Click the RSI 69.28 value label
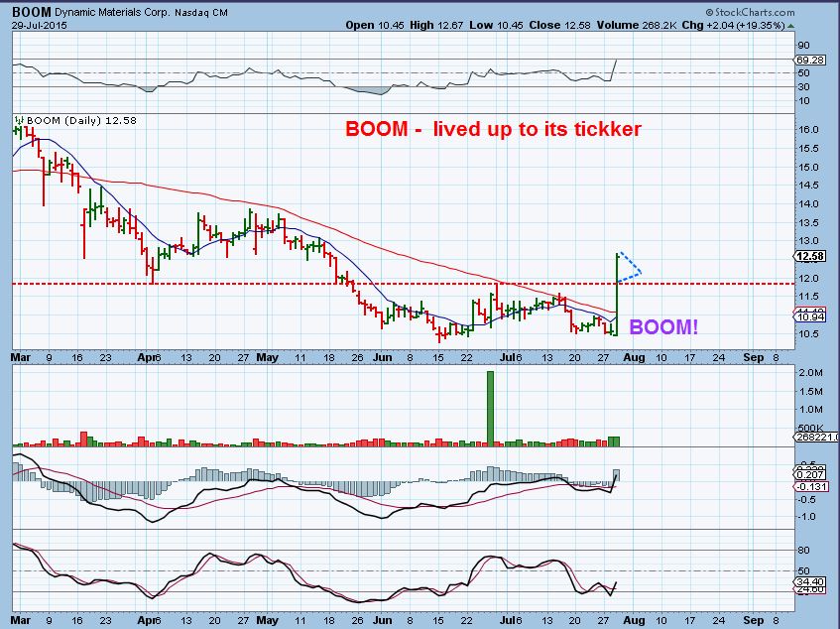The width and height of the screenshot is (840, 629). [810, 60]
